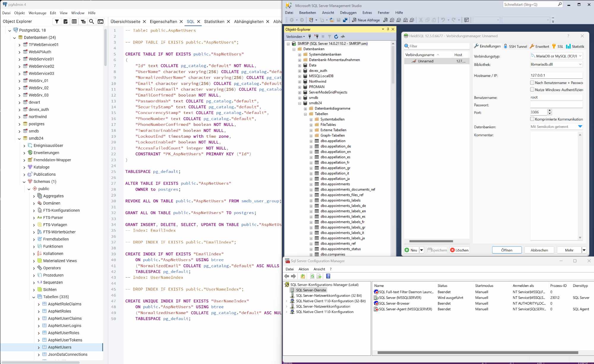Image resolution: width=594 pixels, height=364 pixels.
Task: Click the filtered rows icon in pgAdmin toolbar
Action: (83, 21)
